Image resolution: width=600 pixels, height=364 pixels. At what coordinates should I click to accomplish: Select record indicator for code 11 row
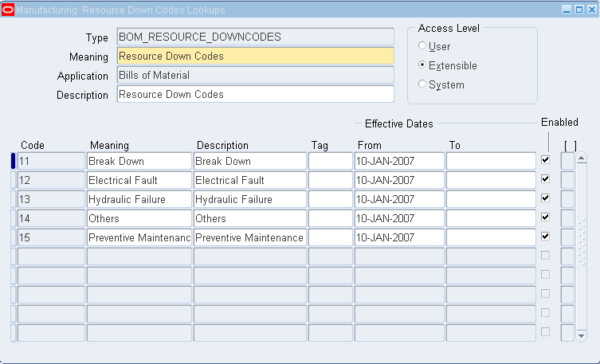(x=13, y=161)
